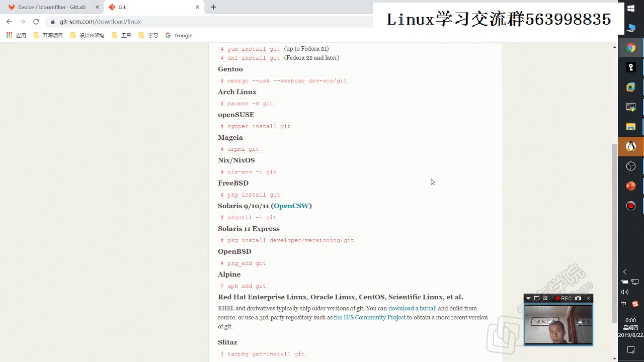The height and width of the screenshot is (362, 644).
Task: Click the computer icon below the Start button
Action: coord(631,28)
